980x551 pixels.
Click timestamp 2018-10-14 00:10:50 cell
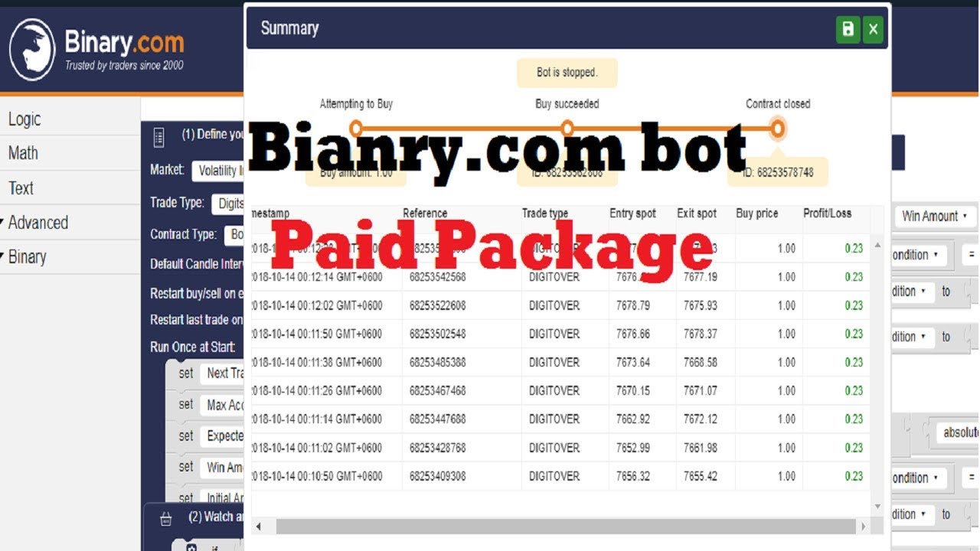pos(327,476)
